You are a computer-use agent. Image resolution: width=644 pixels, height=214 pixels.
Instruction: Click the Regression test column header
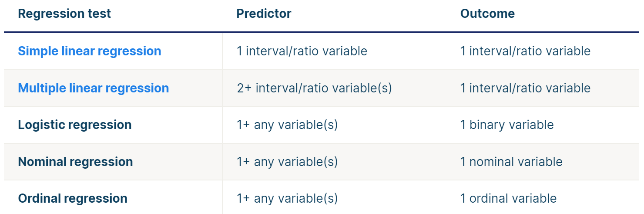tap(64, 14)
